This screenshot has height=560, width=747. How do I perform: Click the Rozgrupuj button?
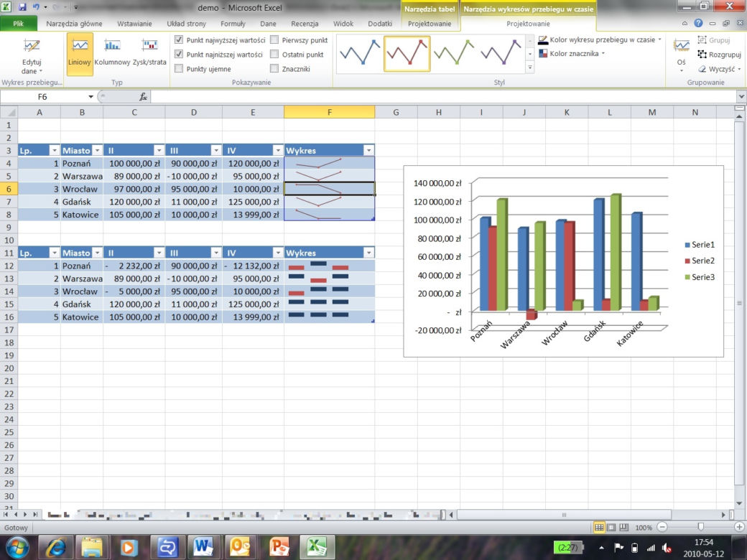[x=719, y=55]
